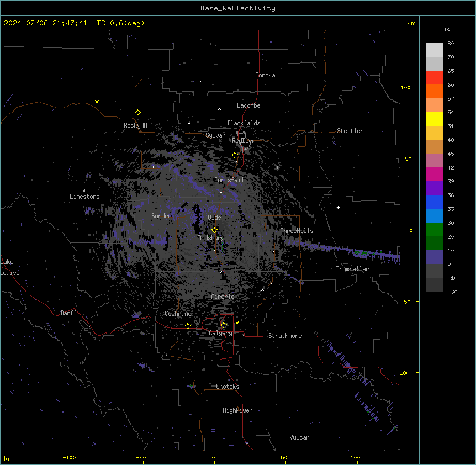The width and height of the screenshot is (476, 465).
Task: Click the 0 tick on bottom axis
Action: pyautogui.click(x=213, y=458)
